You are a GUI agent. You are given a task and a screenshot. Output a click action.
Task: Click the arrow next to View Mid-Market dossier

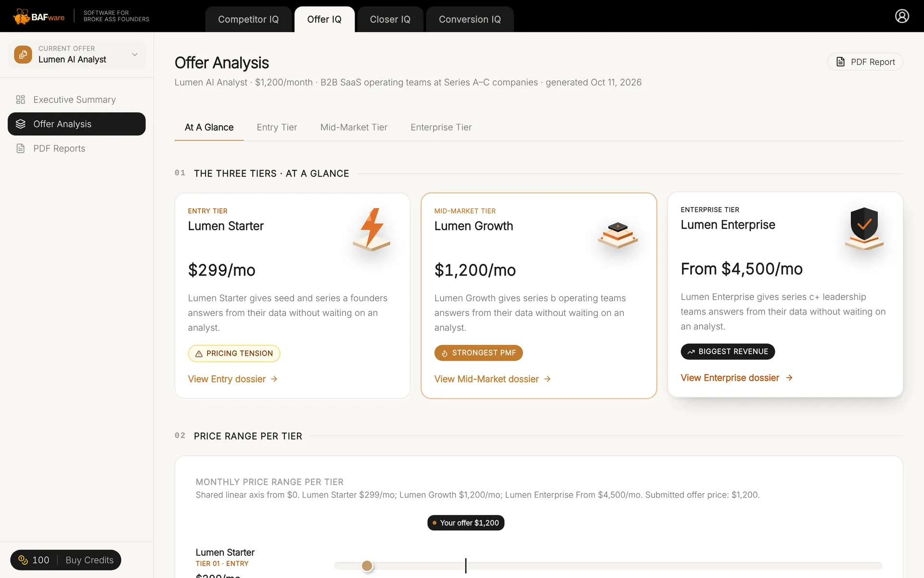tap(547, 379)
